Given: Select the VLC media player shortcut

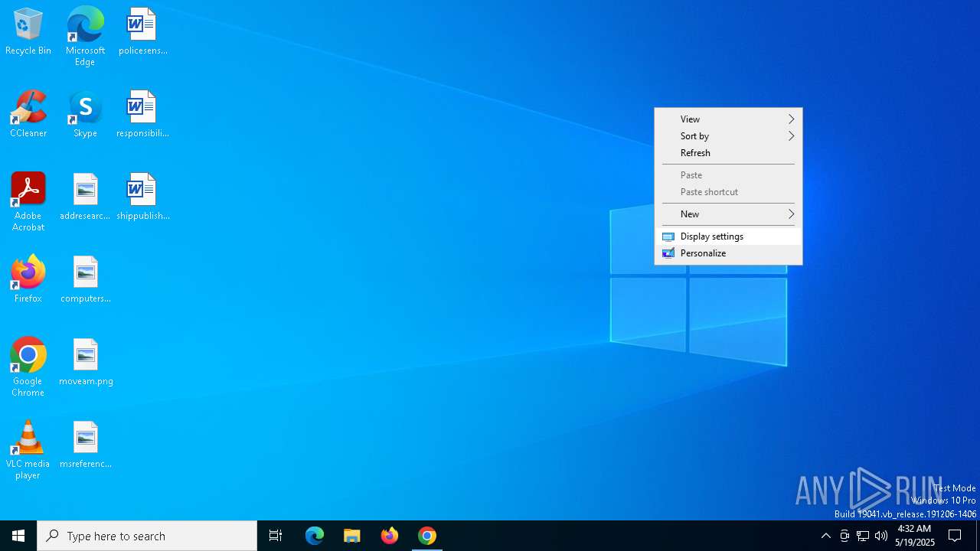Looking at the screenshot, I should (x=28, y=450).
